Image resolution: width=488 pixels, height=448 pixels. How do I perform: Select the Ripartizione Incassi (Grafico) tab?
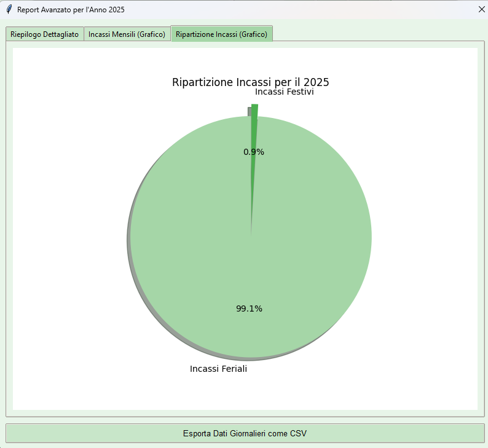(x=221, y=34)
